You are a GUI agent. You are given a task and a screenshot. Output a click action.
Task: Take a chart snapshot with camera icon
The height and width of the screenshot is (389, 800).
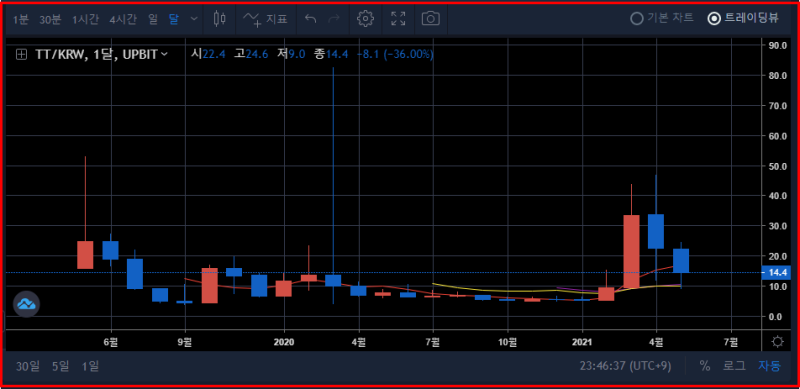(x=431, y=19)
